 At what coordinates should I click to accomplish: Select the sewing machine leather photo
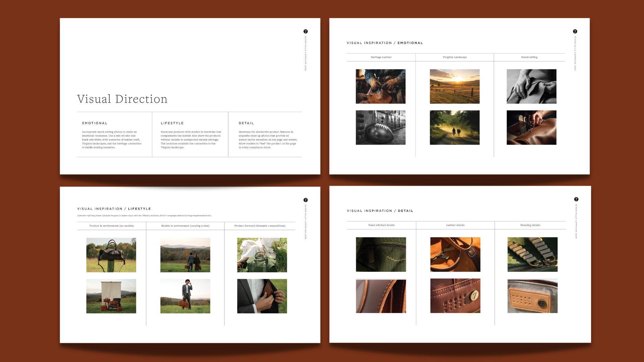pos(531,128)
